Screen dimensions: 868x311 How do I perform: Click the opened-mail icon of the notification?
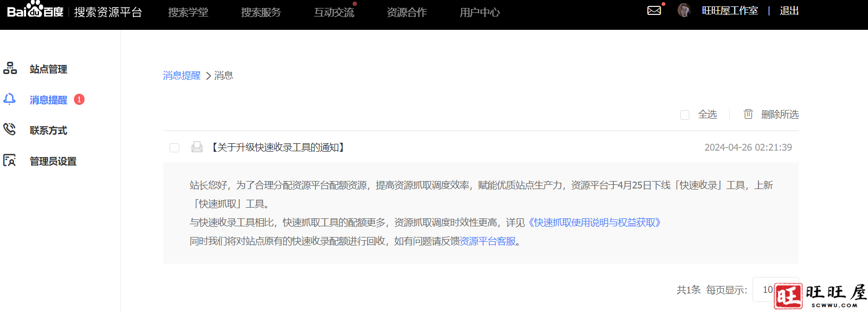197,147
